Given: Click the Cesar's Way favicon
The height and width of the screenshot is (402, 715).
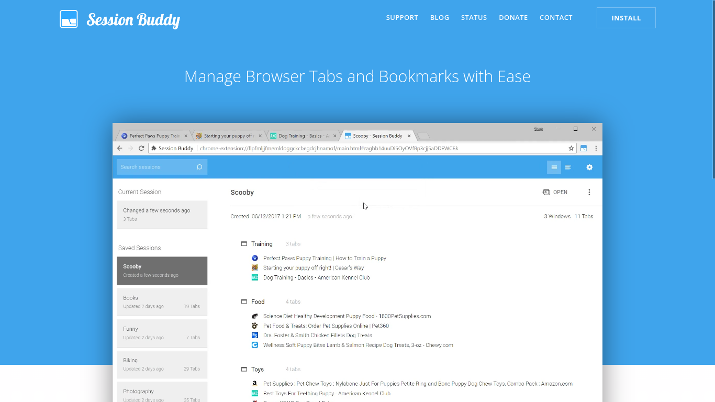Looking at the screenshot, I should click(255, 268).
